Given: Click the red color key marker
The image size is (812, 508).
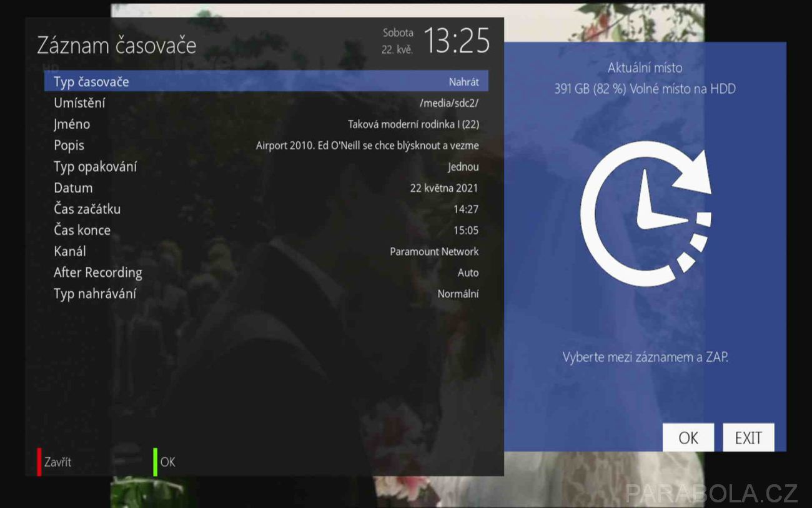Looking at the screenshot, I should pos(39,462).
